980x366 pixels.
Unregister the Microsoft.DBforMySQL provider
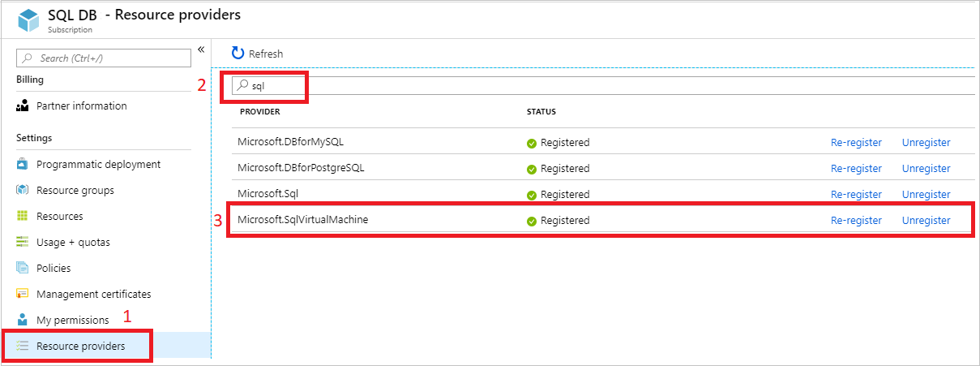(926, 142)
